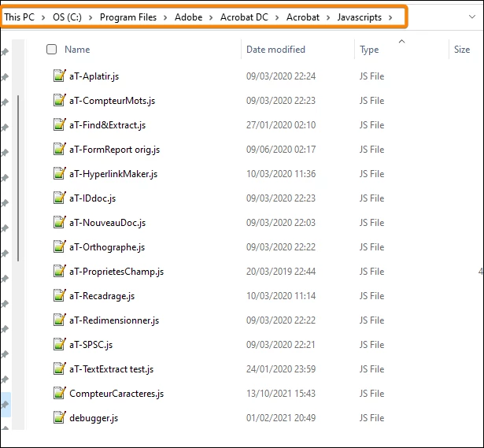Click the date 13/10/2021 15:43
The height and width of the screenshot is (448, 484).
click(281, 394)
